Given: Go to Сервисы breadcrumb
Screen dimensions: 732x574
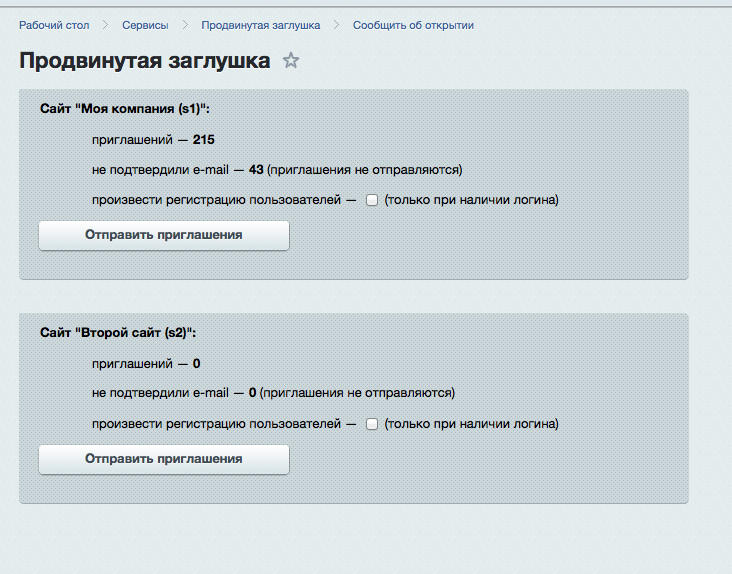Looking at the screenshot, I should tap(145, 25).
